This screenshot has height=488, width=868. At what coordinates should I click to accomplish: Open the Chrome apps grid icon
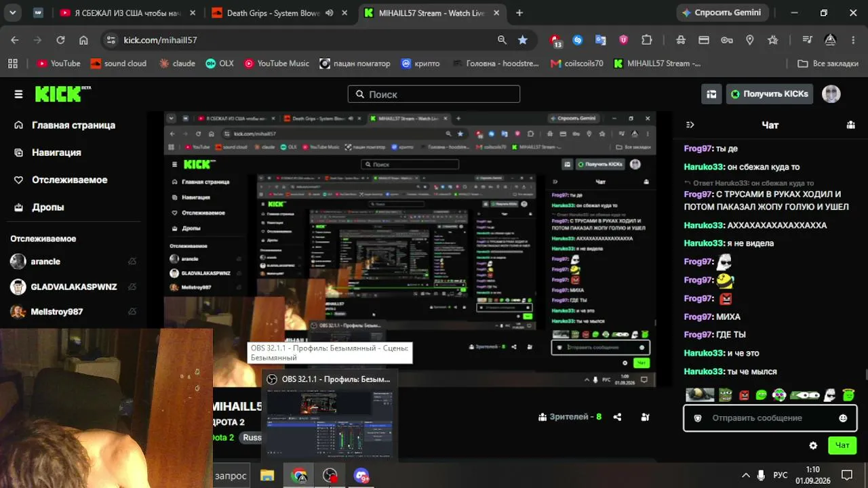point(13,63)
